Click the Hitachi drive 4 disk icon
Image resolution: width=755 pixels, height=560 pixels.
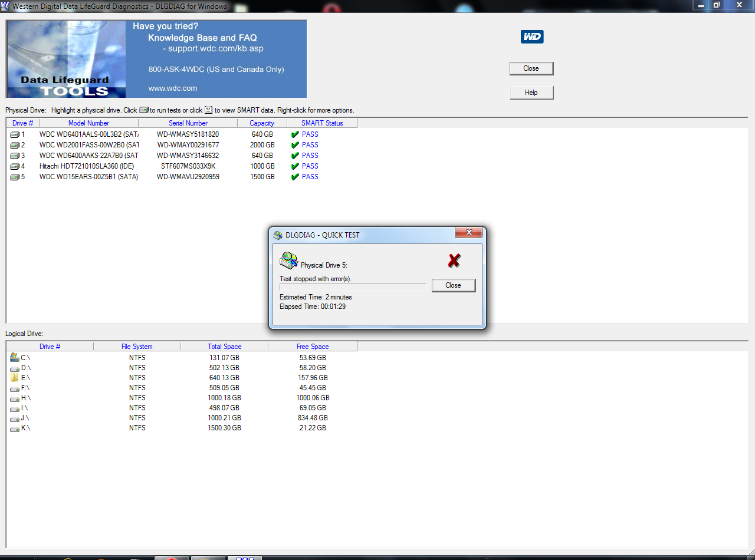tap(15, 166)
